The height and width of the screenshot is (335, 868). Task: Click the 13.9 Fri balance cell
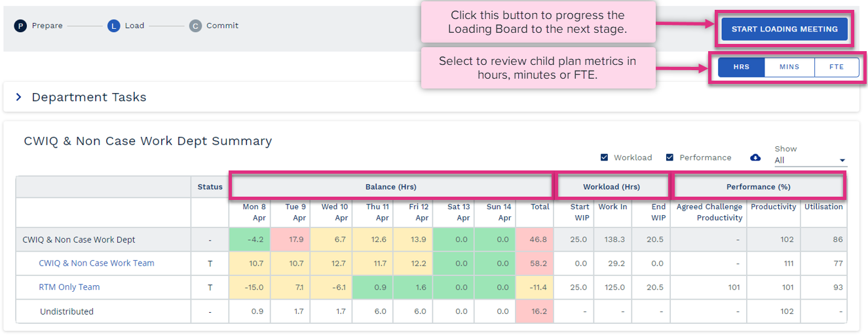click(x=412, y=239)
